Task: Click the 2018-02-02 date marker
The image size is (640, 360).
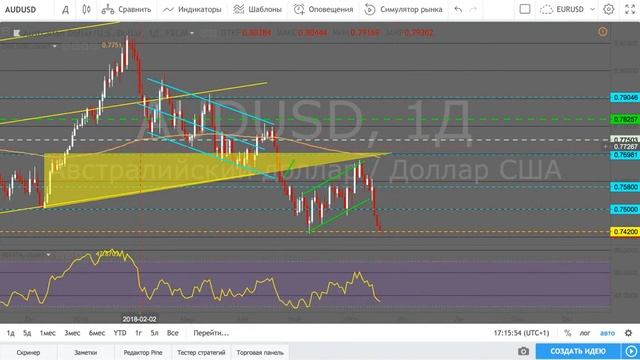Action: click(140, 319)
